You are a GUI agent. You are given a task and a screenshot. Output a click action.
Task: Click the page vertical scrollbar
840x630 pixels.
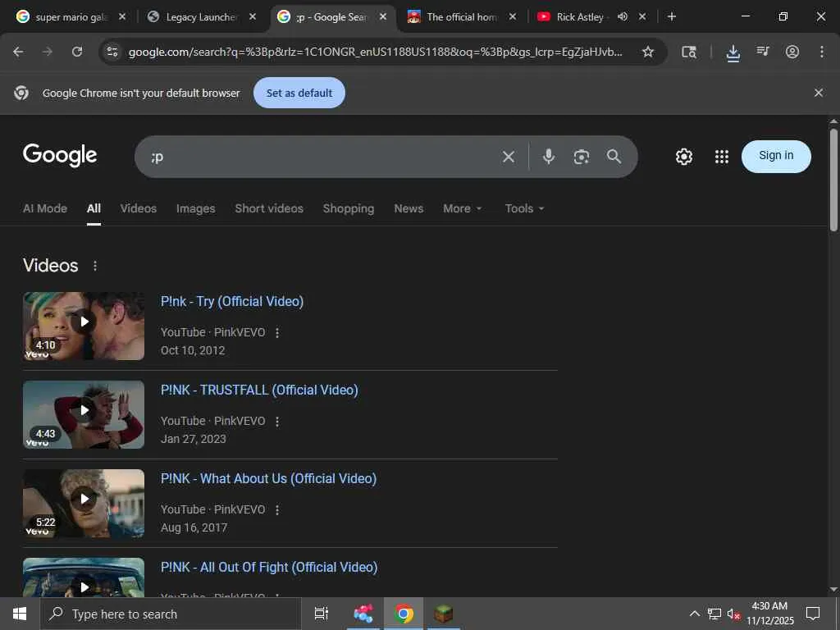(x=833, y=180)
